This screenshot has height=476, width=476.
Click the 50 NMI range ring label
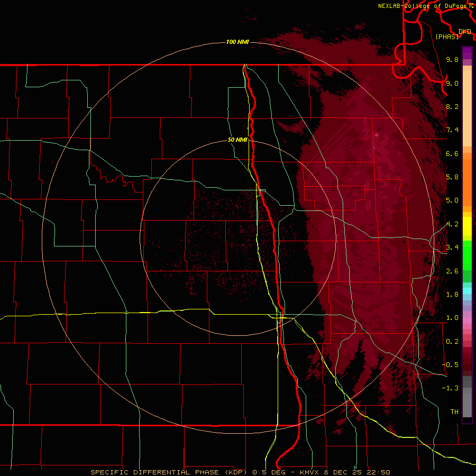coord(237,140)
